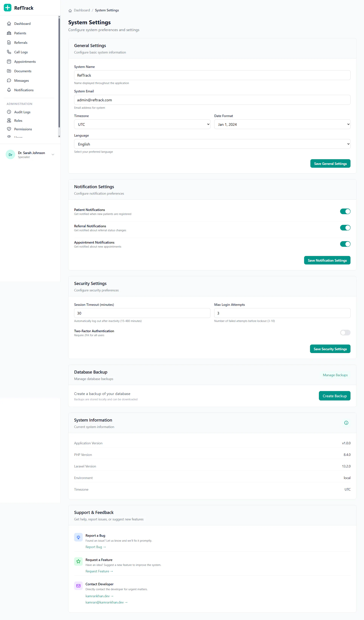Open the Timezone dropdown
Screen dimensions: 364x620
click(142, 124)
